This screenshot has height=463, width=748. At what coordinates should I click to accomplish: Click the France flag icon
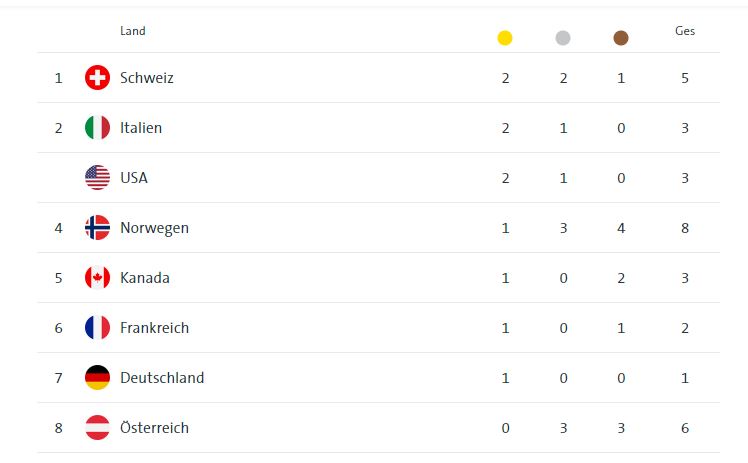tap(97, 328)
